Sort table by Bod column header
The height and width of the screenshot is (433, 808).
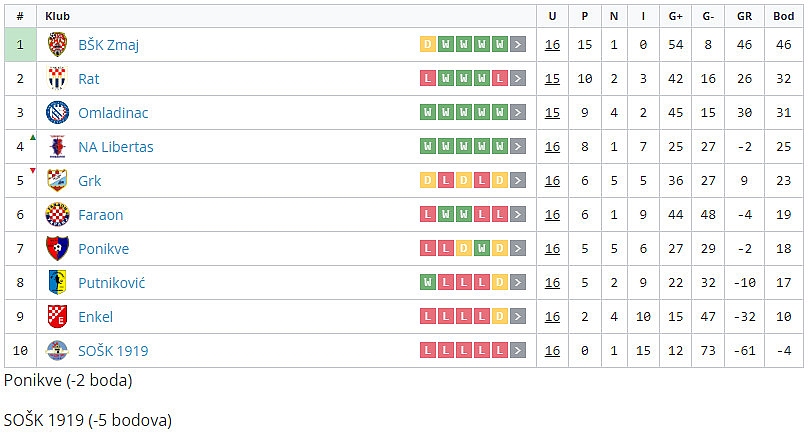[783, 16]
